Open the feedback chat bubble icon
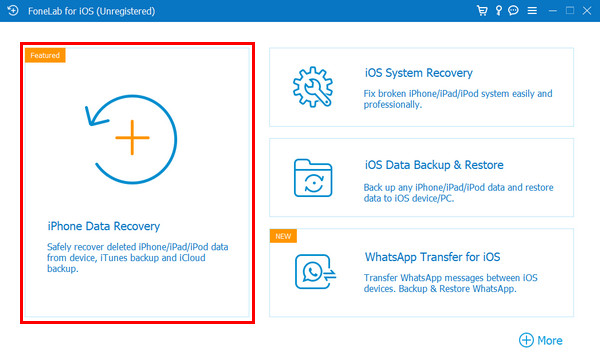 point(513,10)
